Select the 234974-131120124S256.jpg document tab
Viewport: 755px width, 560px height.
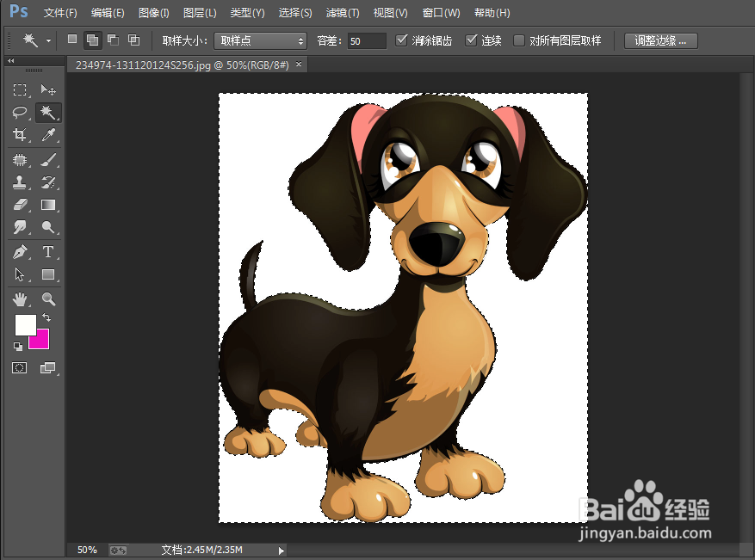point(182,65)
